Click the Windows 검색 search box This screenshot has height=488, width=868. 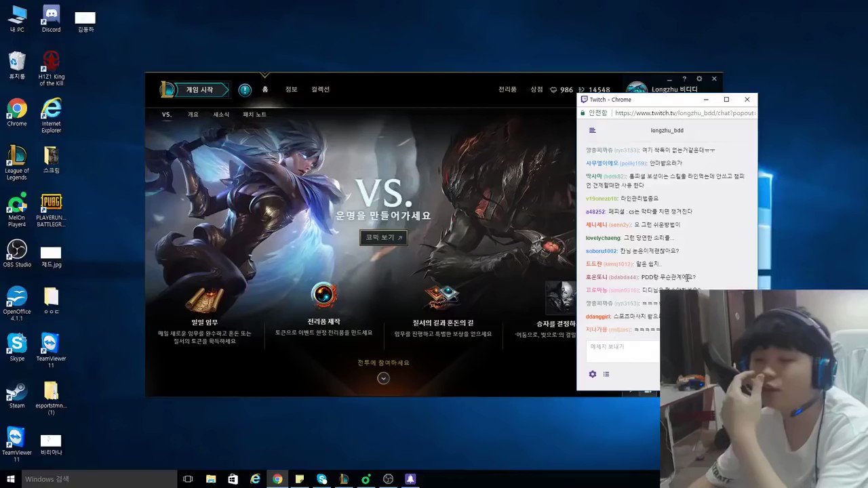[99, 479]
